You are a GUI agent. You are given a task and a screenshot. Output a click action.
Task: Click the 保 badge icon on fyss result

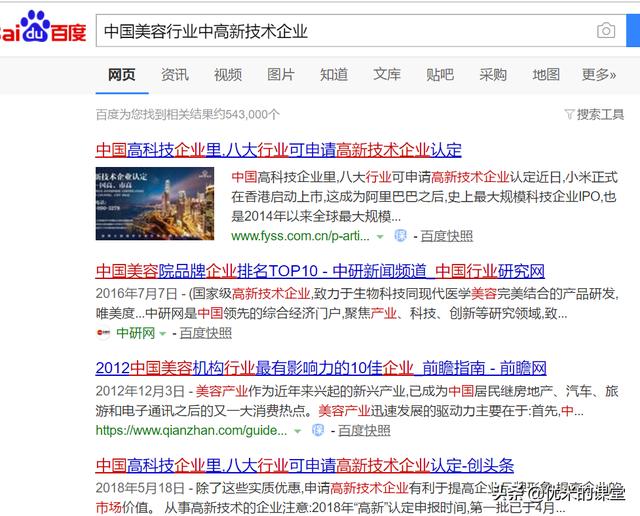400,236
